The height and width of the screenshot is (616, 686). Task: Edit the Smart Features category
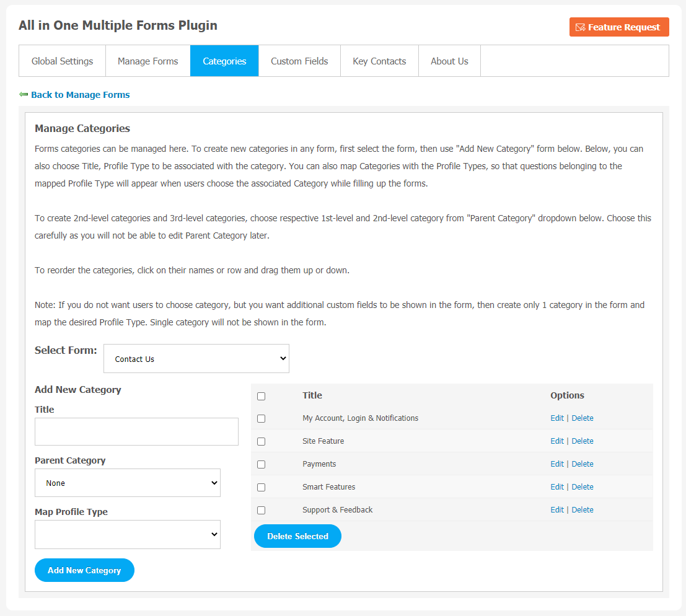(556, 487)
